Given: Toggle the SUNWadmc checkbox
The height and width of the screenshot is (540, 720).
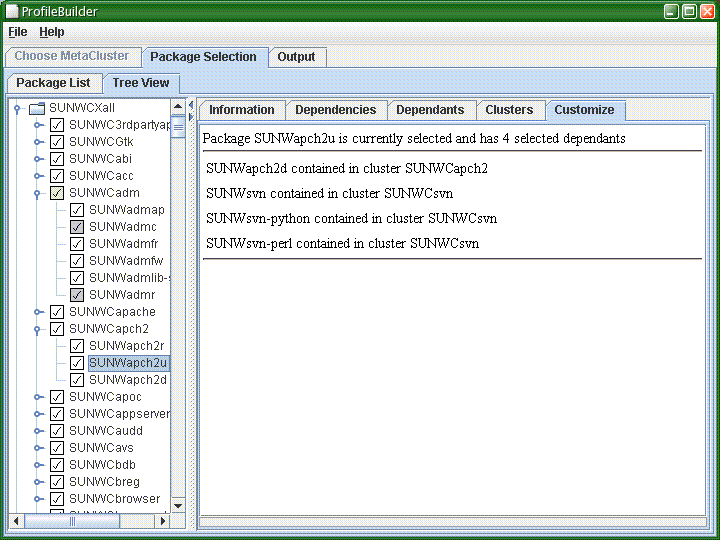Looking at the screenshot, I should click(77, 227).
